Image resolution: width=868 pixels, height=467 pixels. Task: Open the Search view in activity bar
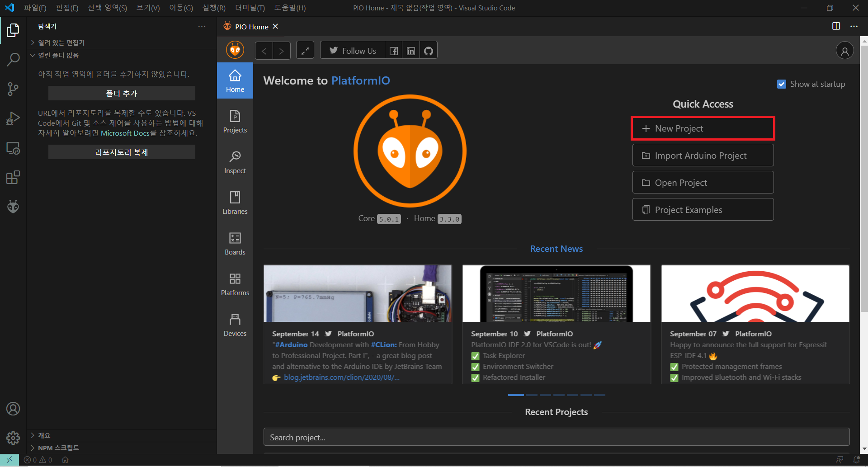13,59
